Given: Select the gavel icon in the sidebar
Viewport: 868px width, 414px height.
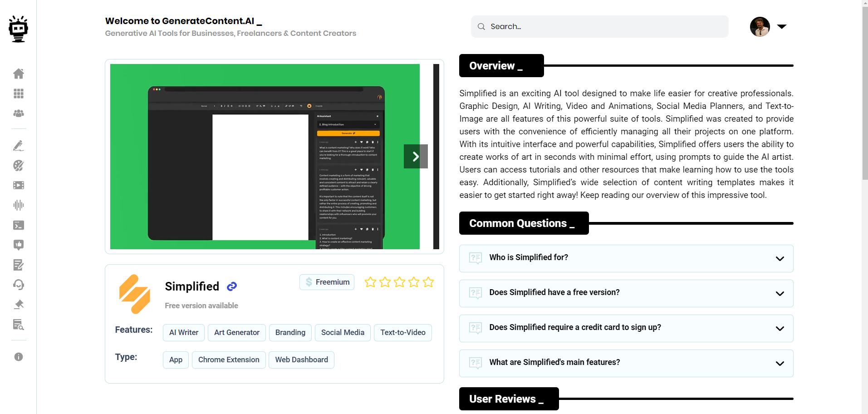Looking at the screenshot, I should click(x=19, y=305).
